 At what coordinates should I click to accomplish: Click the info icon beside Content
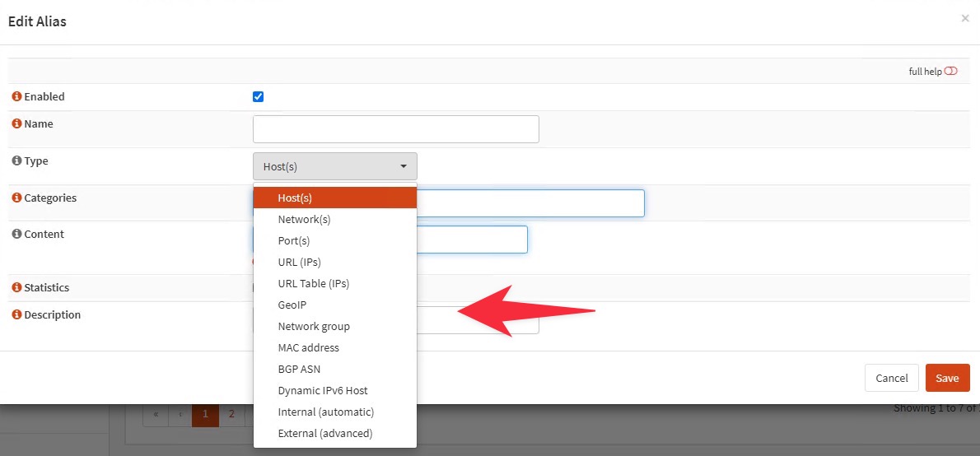pyautogui.click(x=16, y=234)
